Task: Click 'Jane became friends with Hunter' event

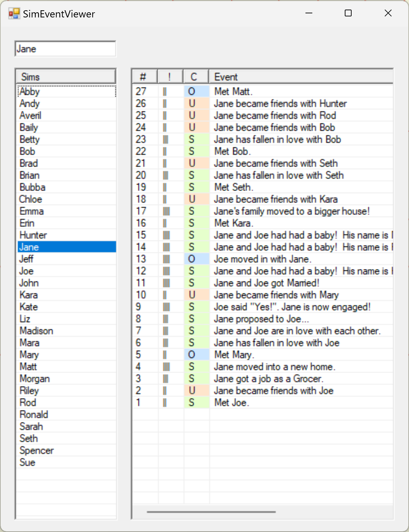Action: tap(263, 103)
